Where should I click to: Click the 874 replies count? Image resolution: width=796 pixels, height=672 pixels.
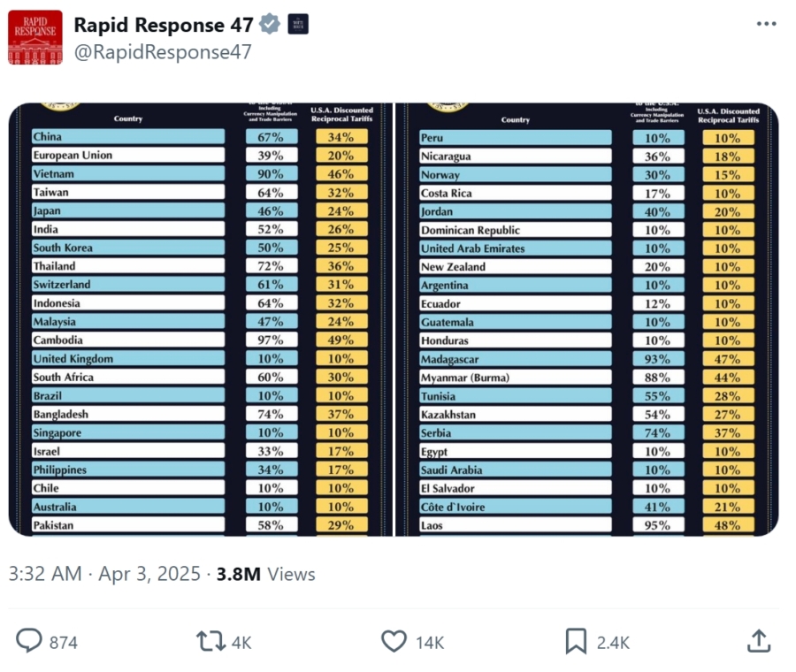coord(64,643)
